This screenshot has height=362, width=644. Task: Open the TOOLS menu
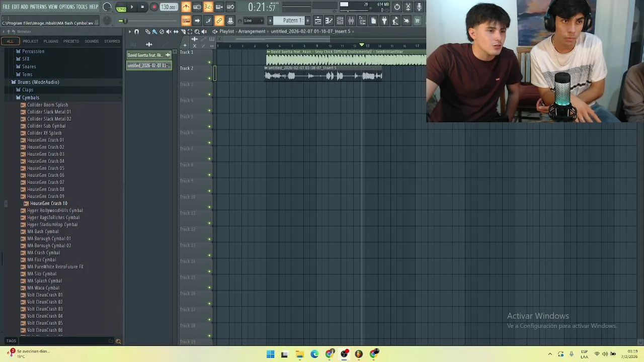(x=82, y=7)
